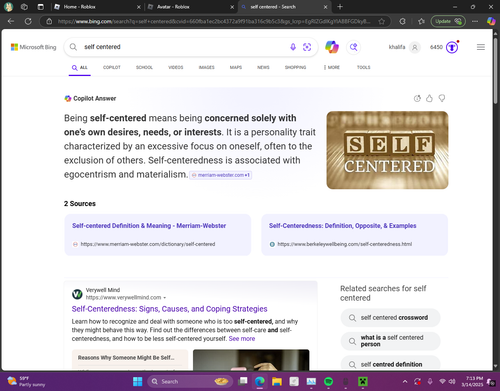Open Bing hamburger settings menu
500x391 pixels.
481,47
